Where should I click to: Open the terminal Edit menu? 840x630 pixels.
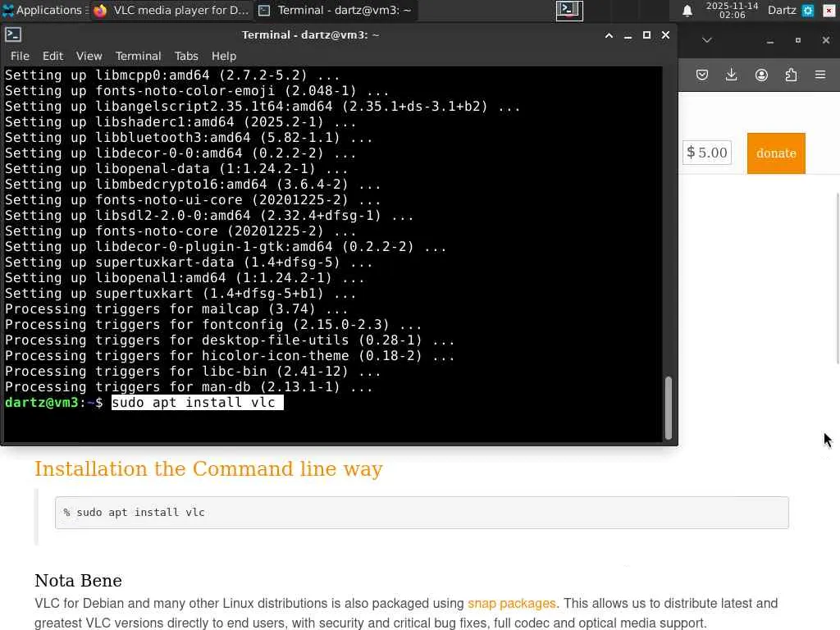click(52, 56)
